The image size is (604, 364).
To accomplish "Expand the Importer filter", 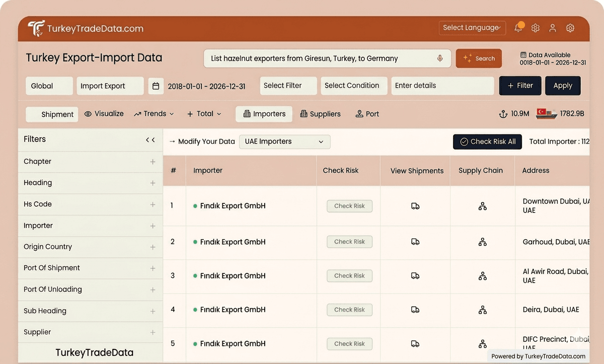I will point(153,226).
